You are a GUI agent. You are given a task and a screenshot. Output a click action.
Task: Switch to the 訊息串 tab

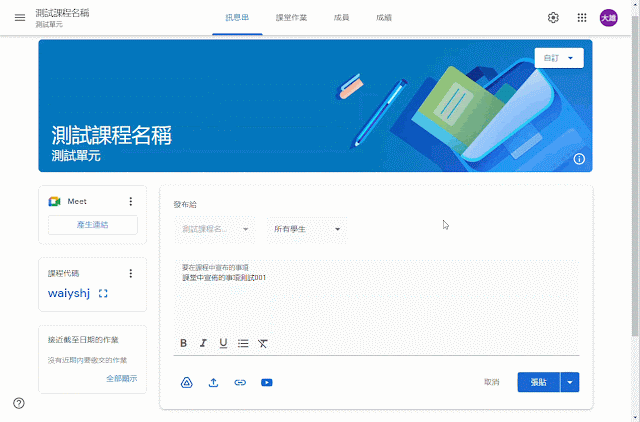coord(237,18)
